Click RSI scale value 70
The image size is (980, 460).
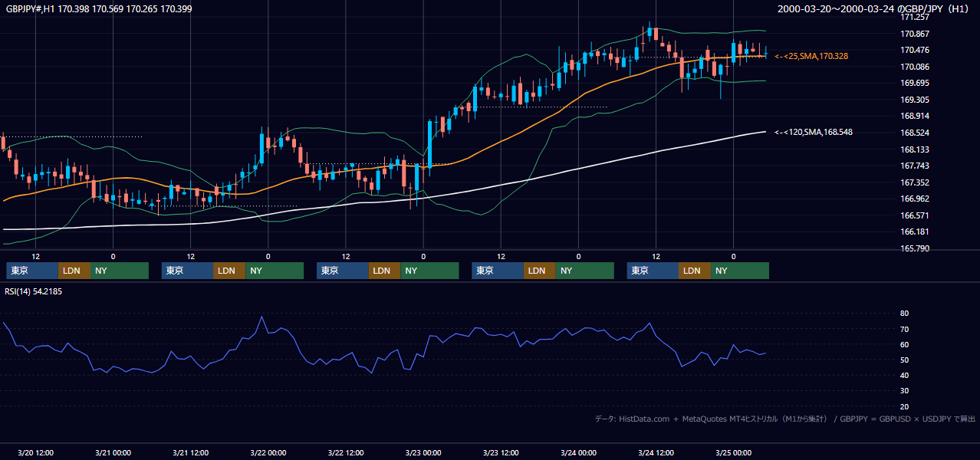[x=904, y=329]
